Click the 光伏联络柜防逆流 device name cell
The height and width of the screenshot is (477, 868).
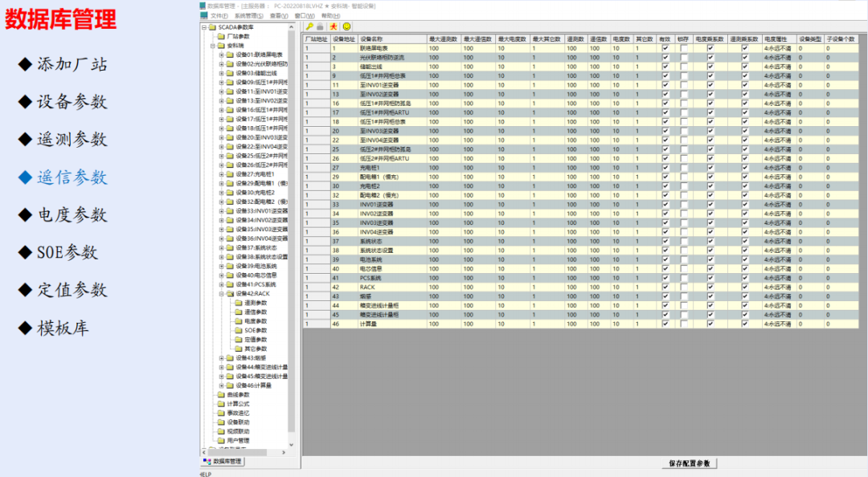[x=392, y=58]
